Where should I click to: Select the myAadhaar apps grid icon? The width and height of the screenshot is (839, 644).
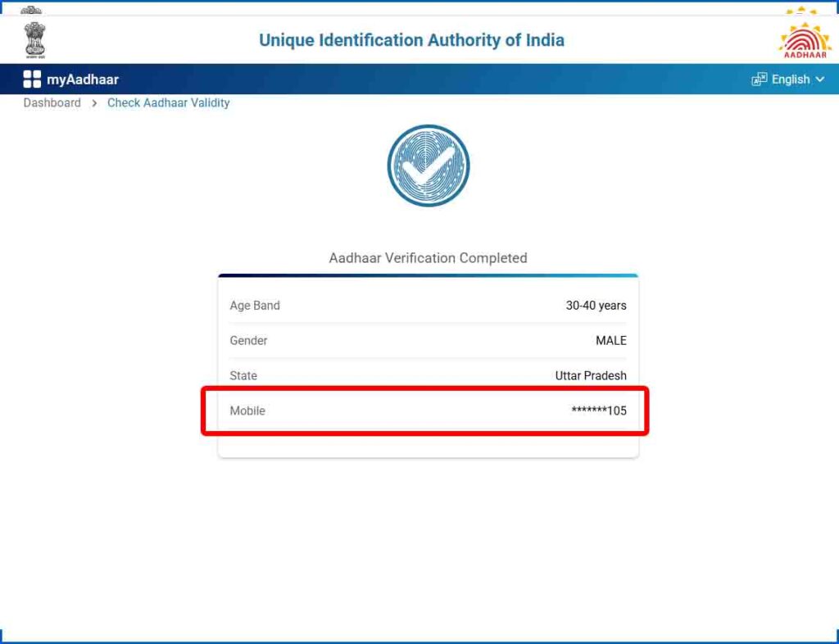tap(30, 79)
